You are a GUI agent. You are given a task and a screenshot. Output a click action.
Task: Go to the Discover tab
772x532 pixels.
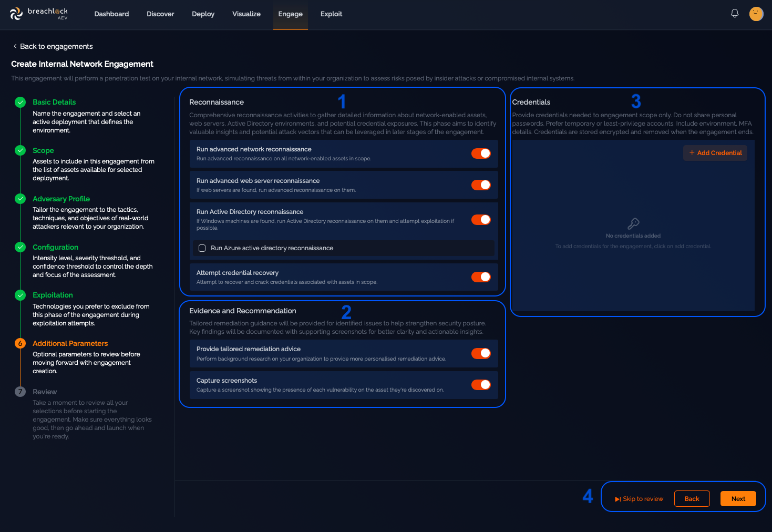tap(160, 14)
